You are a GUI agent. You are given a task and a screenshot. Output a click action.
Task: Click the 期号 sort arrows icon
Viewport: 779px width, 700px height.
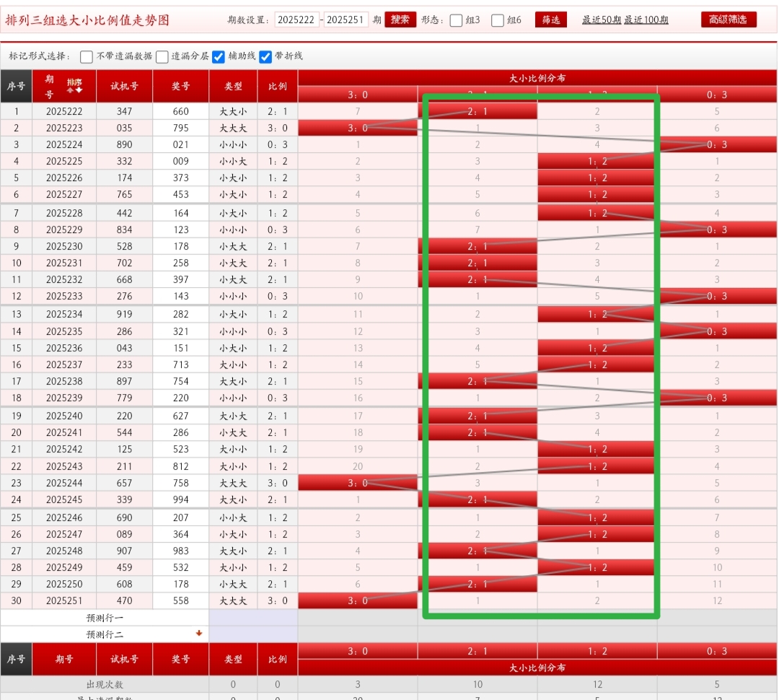74,89
